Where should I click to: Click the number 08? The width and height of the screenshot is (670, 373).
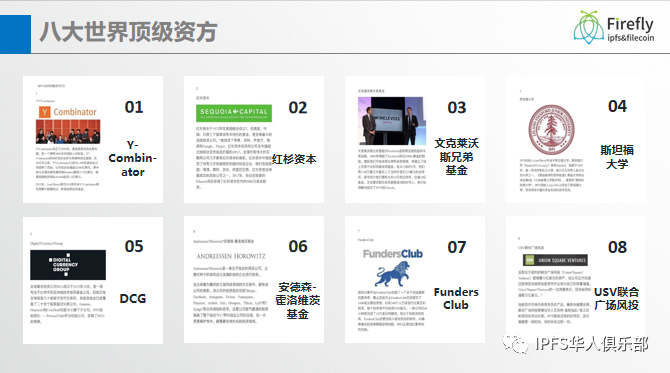click(x=617, y=247)
